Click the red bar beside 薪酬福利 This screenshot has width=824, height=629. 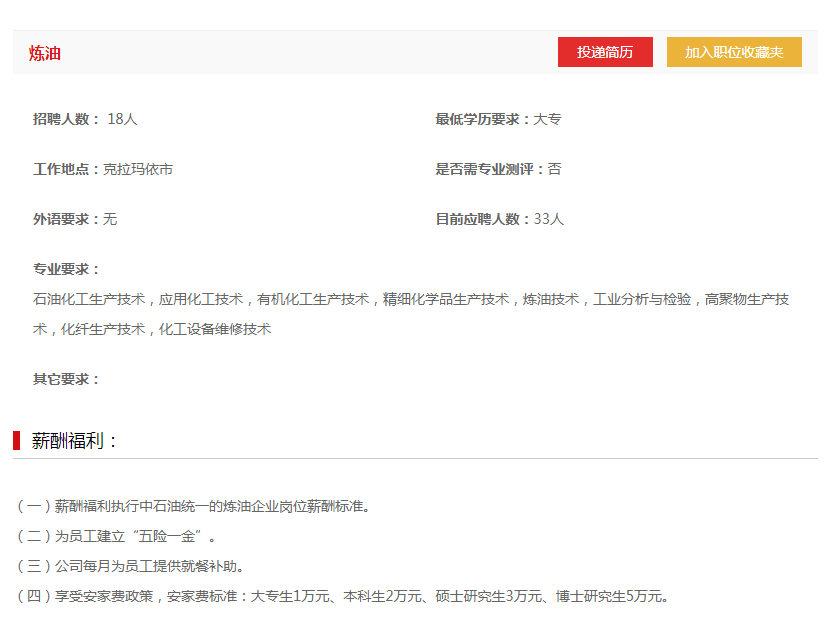[16, 441]
